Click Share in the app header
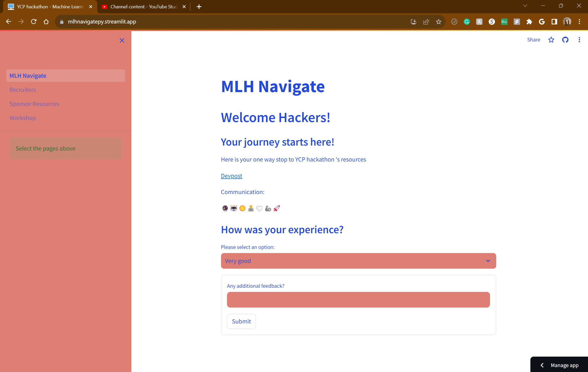Viewport: 588px width, 372px height. (533, 40)
